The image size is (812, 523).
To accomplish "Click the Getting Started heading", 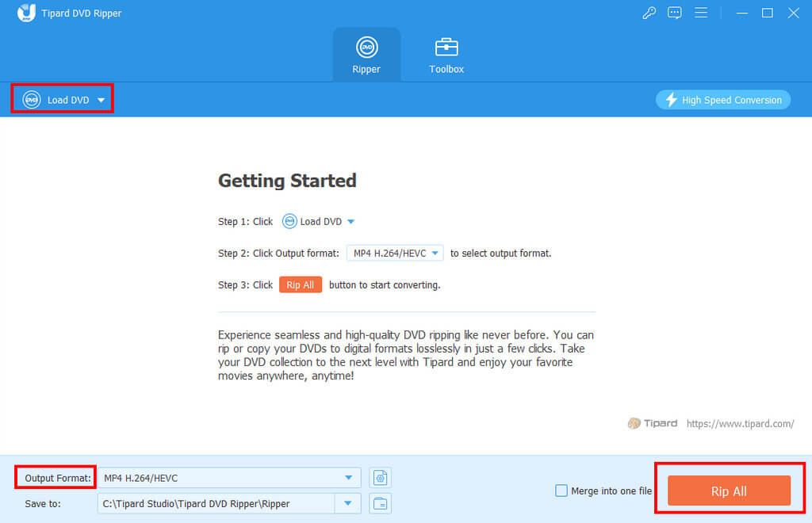I will tap(287, 181).
